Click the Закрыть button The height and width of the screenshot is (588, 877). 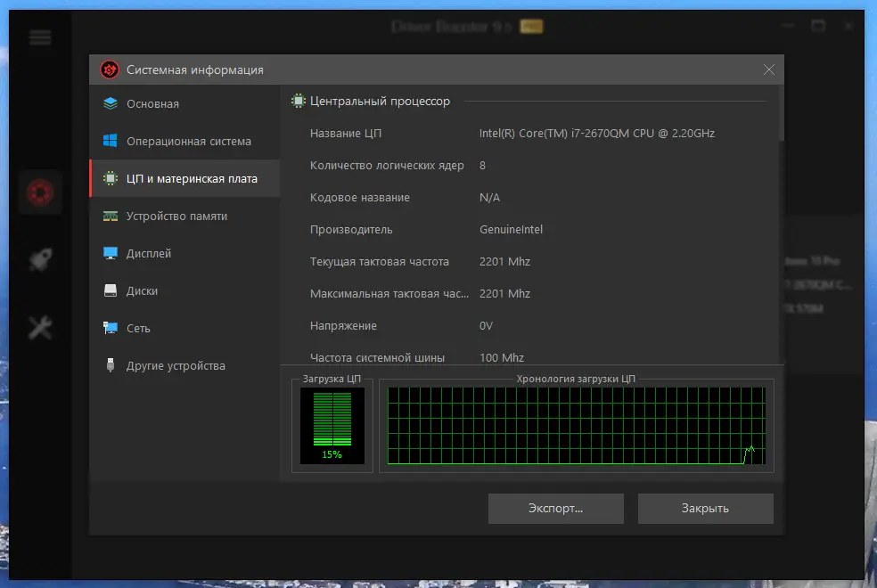point(705,509)
